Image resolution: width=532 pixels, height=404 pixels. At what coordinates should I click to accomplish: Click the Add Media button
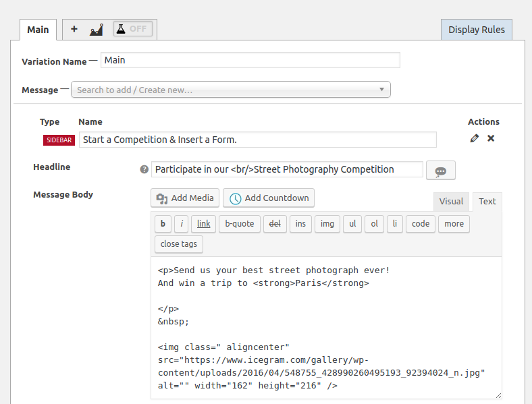185,198
